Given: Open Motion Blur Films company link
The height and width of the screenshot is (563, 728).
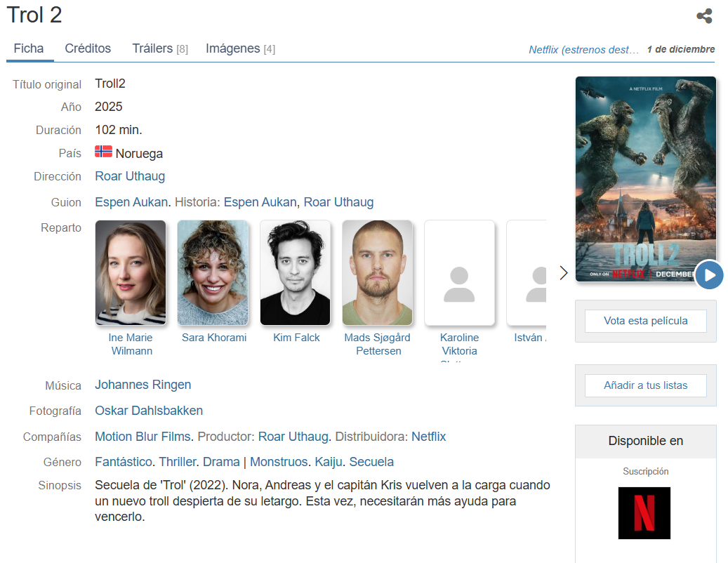Looking at the screenshot, I should (x=143, y=437).
